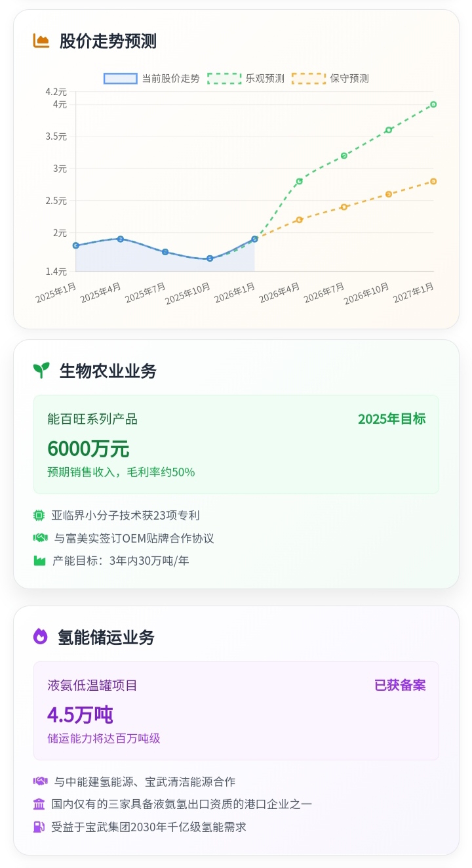Click the 国内仅有的三家具备液氨氢出口资质 line
Viewport: 472px width, 868px height.
tap(182, 804)
